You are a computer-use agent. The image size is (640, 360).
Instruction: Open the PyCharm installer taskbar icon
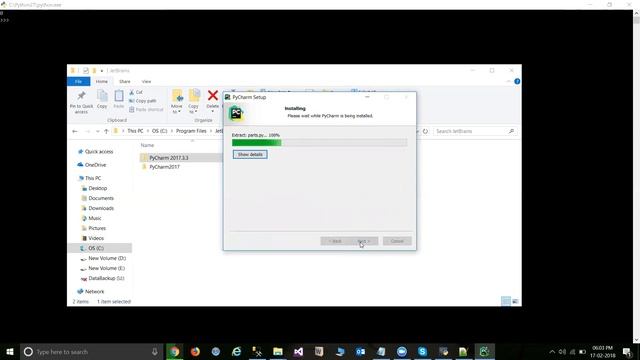click(x=484, y=351)
